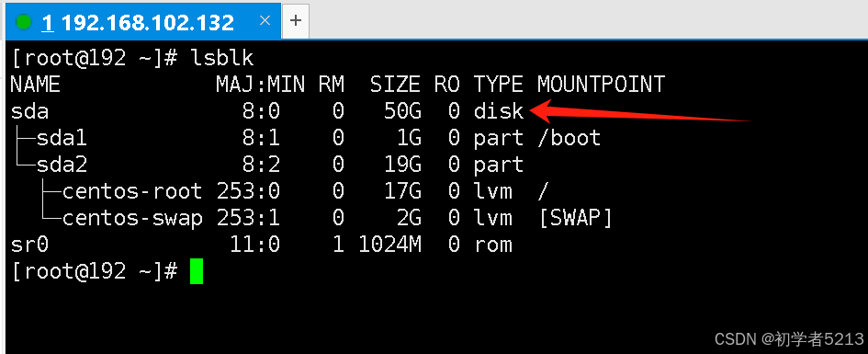The width and height of the screenshot is (868, 354).
Task: Click the 50G size value
Action: click(x=402, y=111)
